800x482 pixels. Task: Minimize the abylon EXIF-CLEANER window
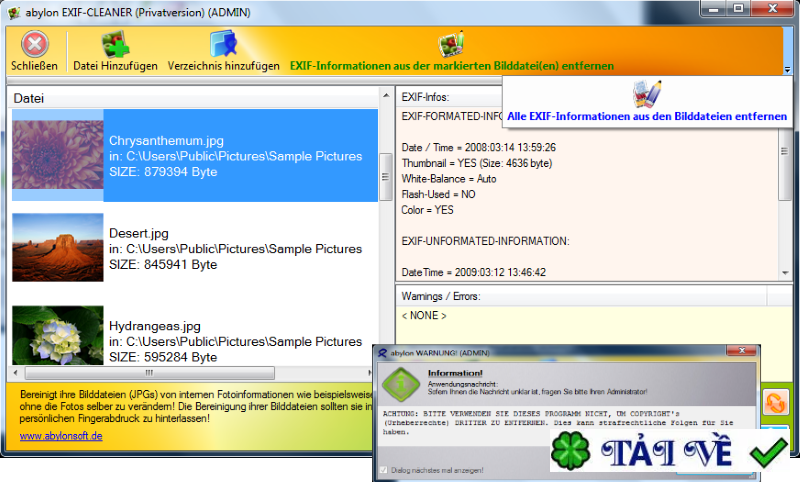pyautogui.click(x=714, y=8)
